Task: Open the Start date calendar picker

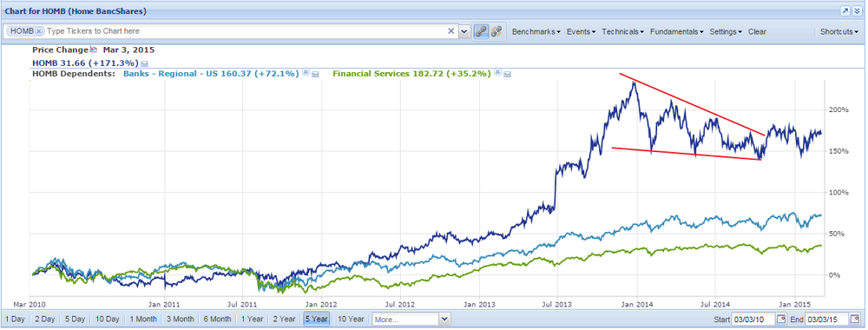Action: 781,320
